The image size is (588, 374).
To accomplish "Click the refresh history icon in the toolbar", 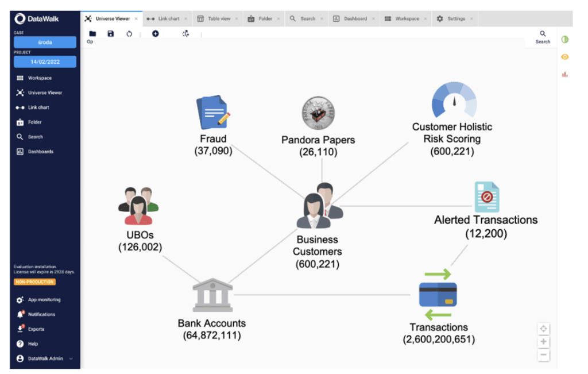I will pyautogui.click(x=129, y=34).
